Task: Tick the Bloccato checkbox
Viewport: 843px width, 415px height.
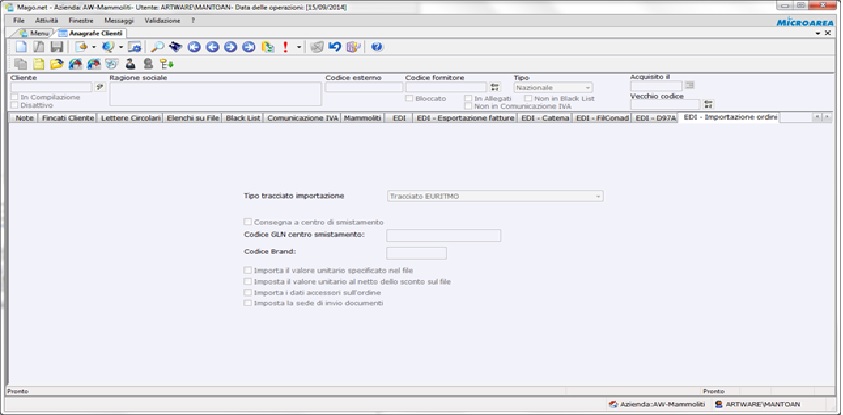Action: pyautogui.click(x=409, y=98)
